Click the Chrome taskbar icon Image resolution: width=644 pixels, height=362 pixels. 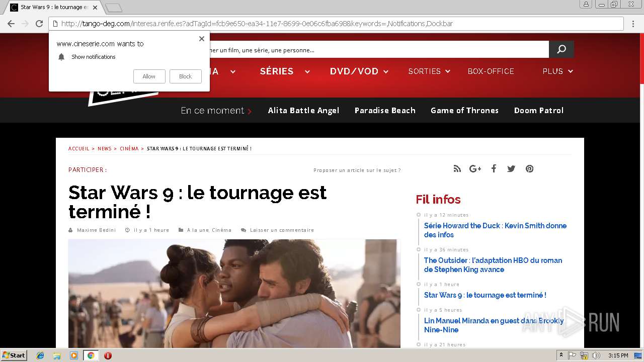coord(91,355)
